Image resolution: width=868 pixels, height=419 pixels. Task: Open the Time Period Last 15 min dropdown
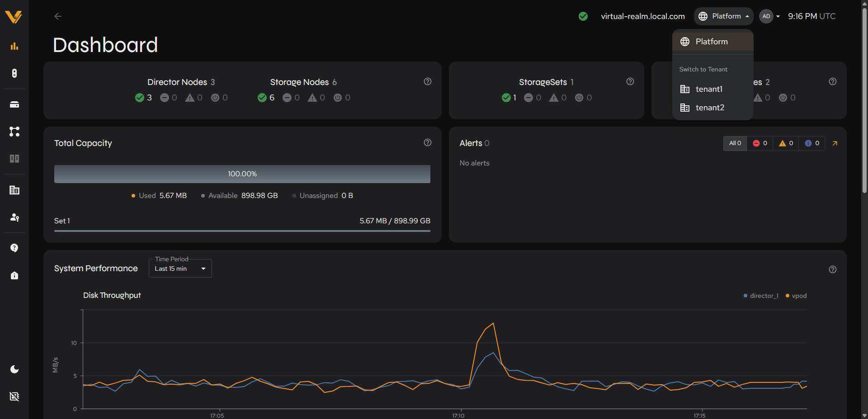pos(180,268)
